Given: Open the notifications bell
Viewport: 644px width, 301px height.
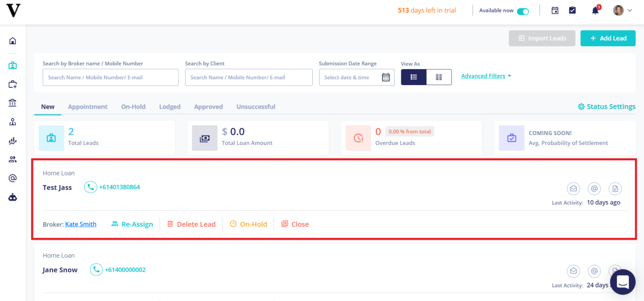Looking at the screenshot, I should 596,10.
